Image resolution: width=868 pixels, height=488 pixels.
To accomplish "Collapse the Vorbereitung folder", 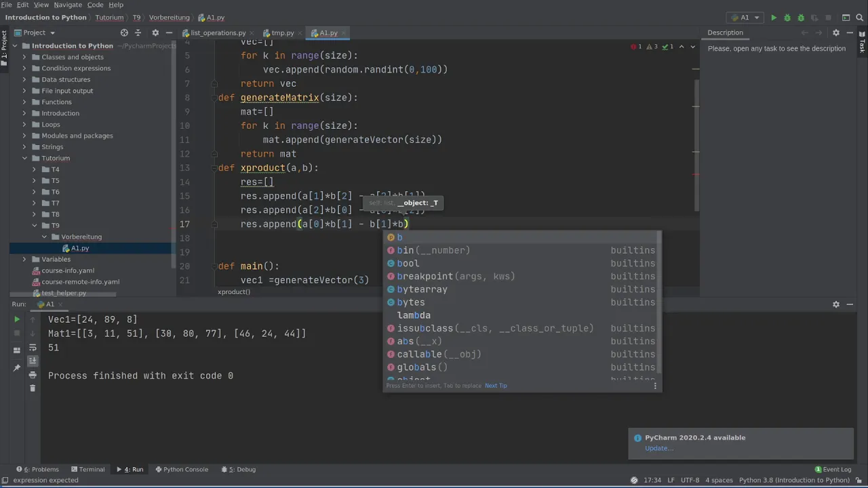I will tap(44, 237).
